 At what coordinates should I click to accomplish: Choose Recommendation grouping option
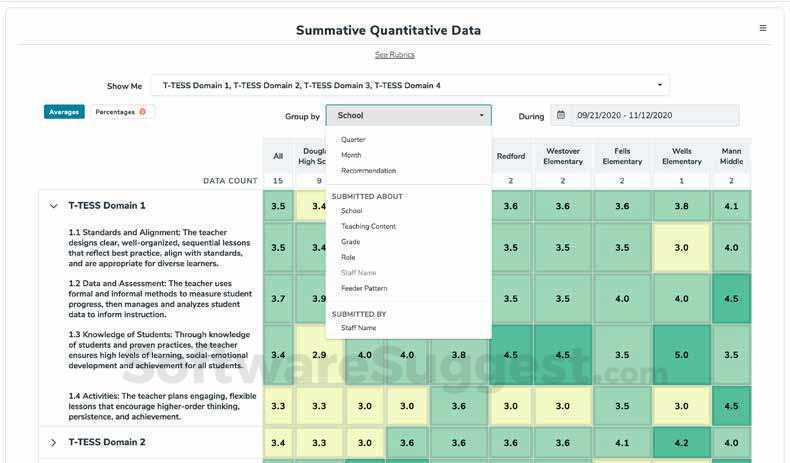(368, 171)
